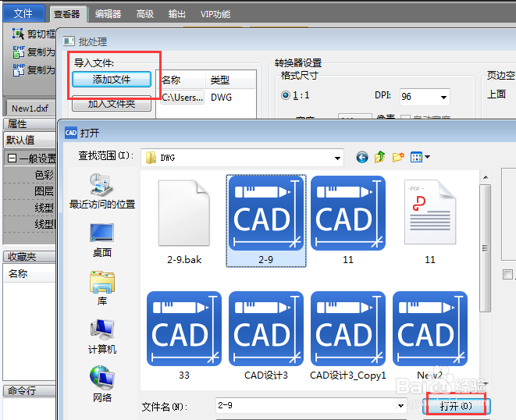Screen dimensions: 516x420
Task: Go up one folder level icon
Action: tap(379, 157)
